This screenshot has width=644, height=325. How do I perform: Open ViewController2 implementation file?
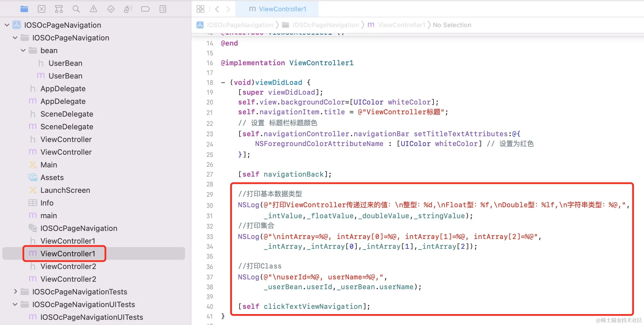68,279
